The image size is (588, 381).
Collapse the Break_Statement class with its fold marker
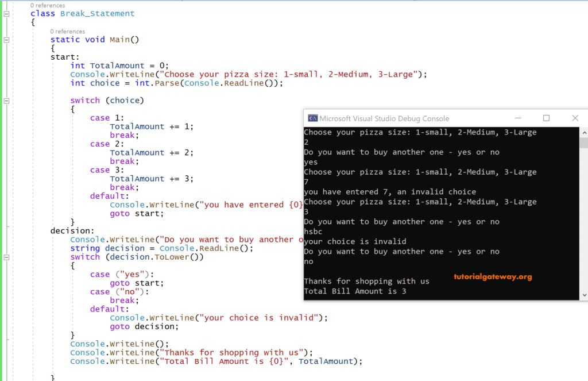[5, 13]
